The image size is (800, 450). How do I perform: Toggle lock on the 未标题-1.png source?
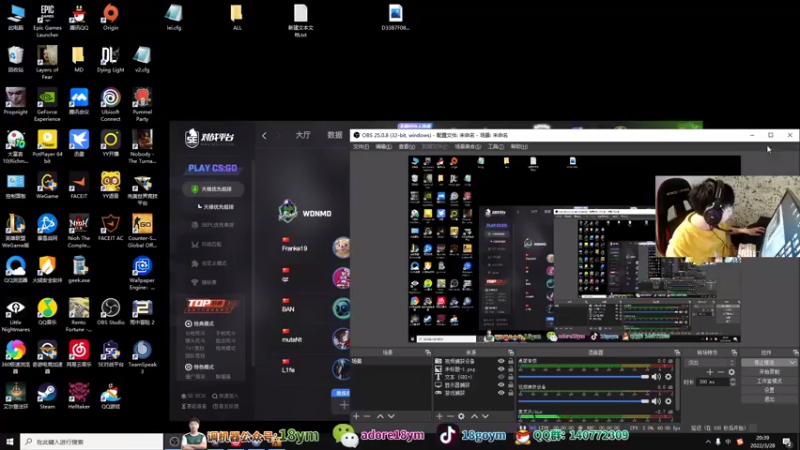pyautogui.click(x=511, y=369)
